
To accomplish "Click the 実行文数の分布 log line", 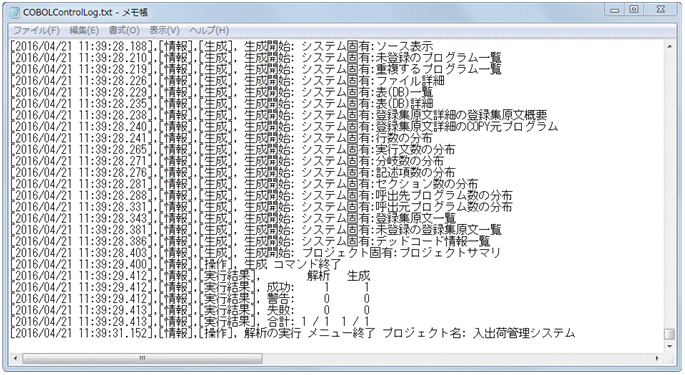I will [233, 149].
